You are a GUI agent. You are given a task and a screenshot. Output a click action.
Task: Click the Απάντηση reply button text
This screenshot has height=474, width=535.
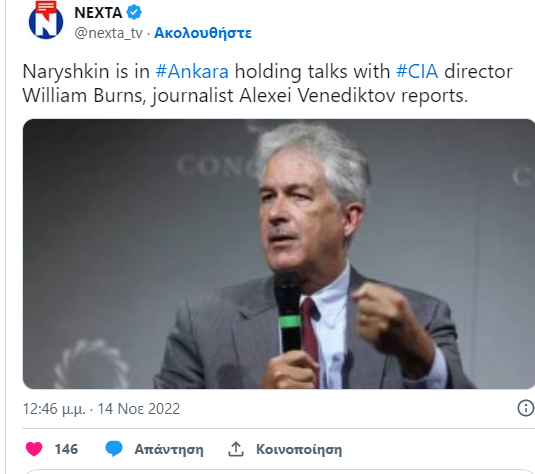pyautogui.click(x=169, y=449)
